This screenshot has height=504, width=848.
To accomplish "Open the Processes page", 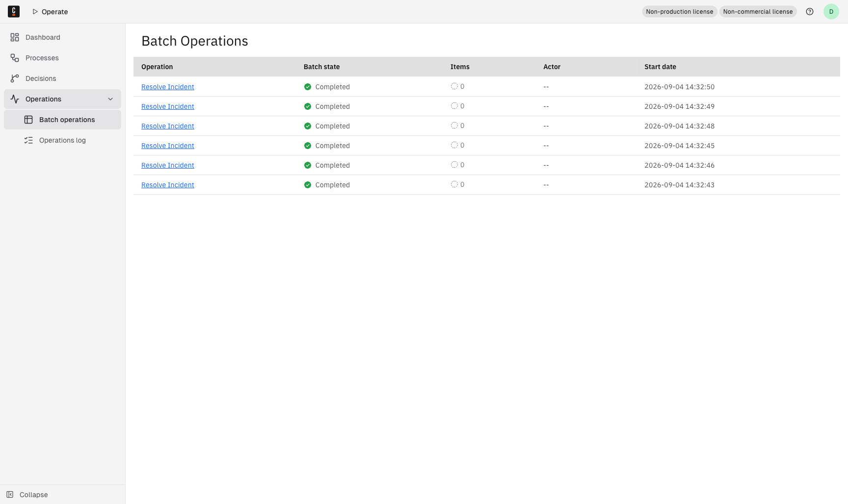I will pyautogui.click(x=62, y=58).
